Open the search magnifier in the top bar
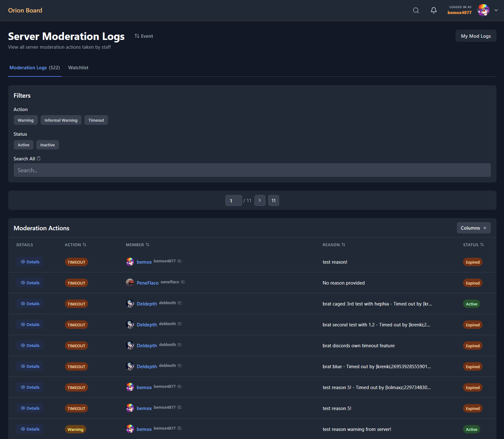 [x=416, y=10]
